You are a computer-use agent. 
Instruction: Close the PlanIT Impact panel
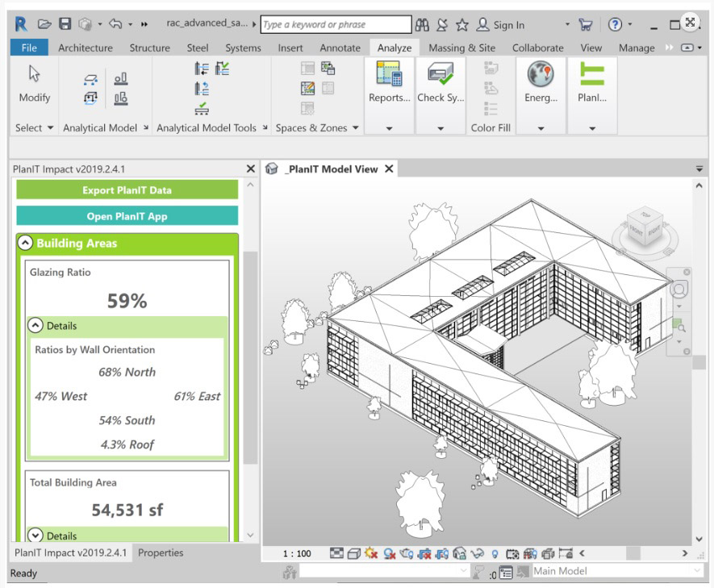(x=250, y=169)
